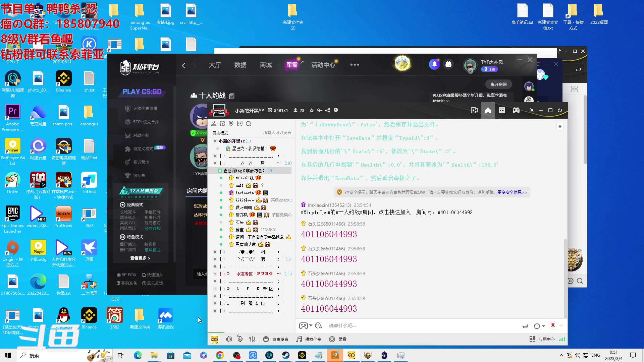Image resolution: width=644 pixels, height=362 pixels.
Task: Open 5E BOX at sidebar bottom
Action: (126, 275)
